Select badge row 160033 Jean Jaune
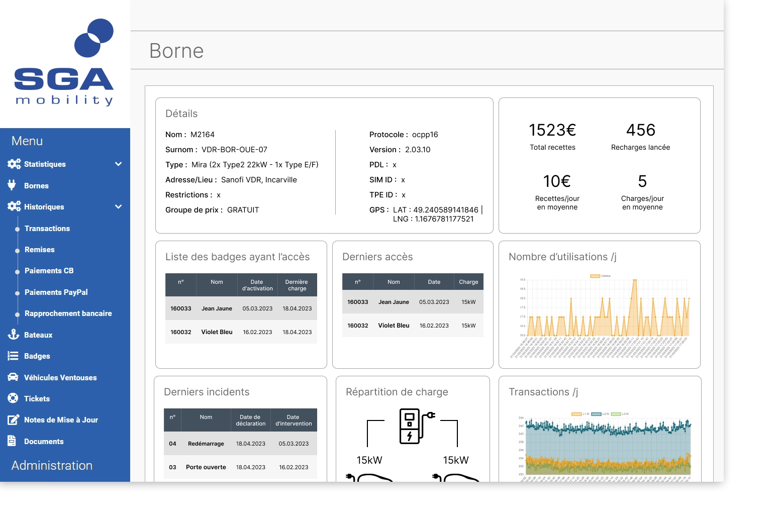774x532 pixels. [x=241, y=308]
